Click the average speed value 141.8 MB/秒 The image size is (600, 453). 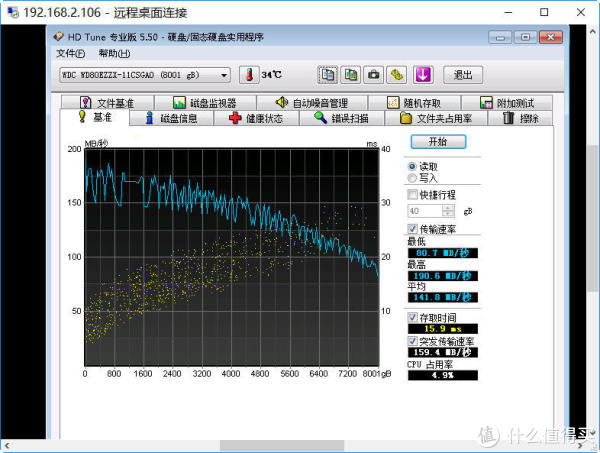tap(443, 297)
